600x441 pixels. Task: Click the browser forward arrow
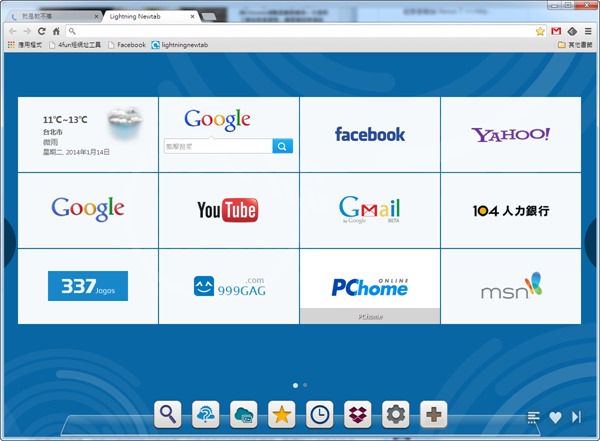27,31
